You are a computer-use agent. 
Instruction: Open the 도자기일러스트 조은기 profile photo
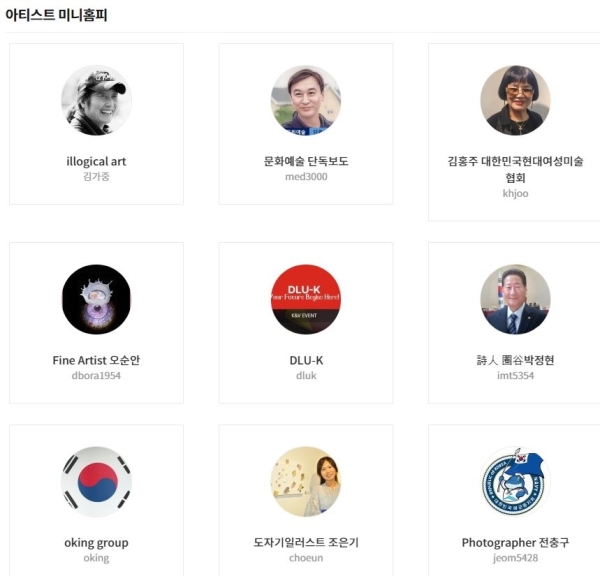coord(306,481)
